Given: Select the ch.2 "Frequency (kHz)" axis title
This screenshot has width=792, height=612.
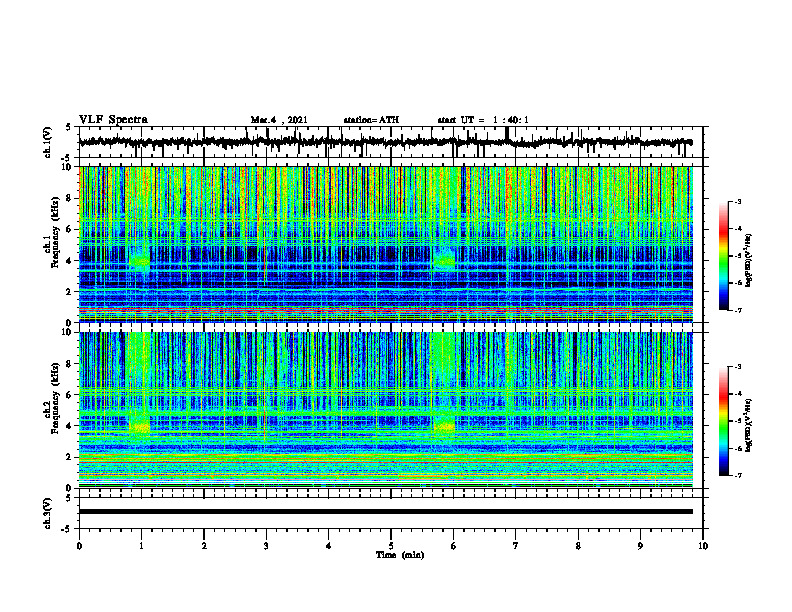Looking at the screenshot, I should coord(55,398).
